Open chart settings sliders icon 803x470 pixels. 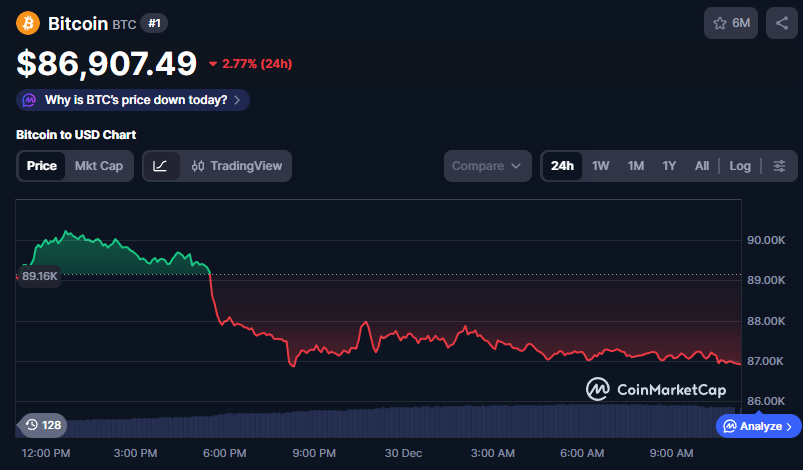point(779,166)
